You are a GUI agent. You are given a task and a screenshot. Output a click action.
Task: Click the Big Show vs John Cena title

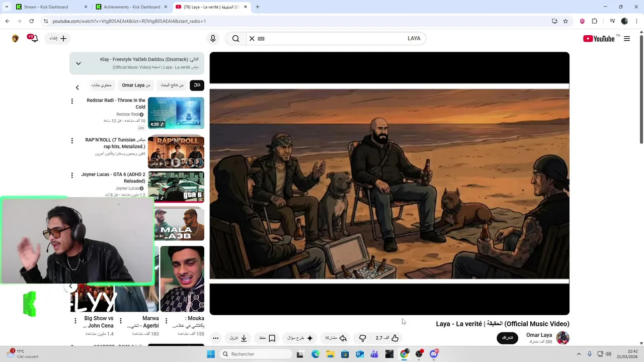[x=99, y=322]
